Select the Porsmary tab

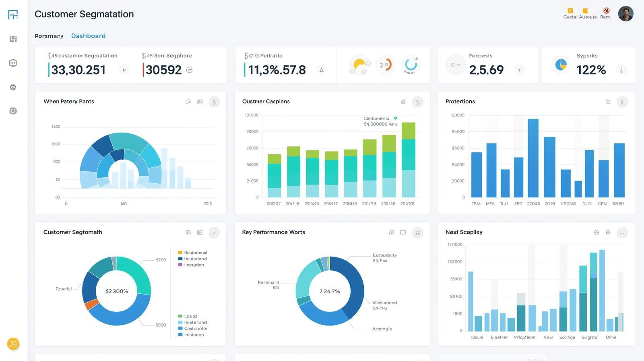(49, 36)
